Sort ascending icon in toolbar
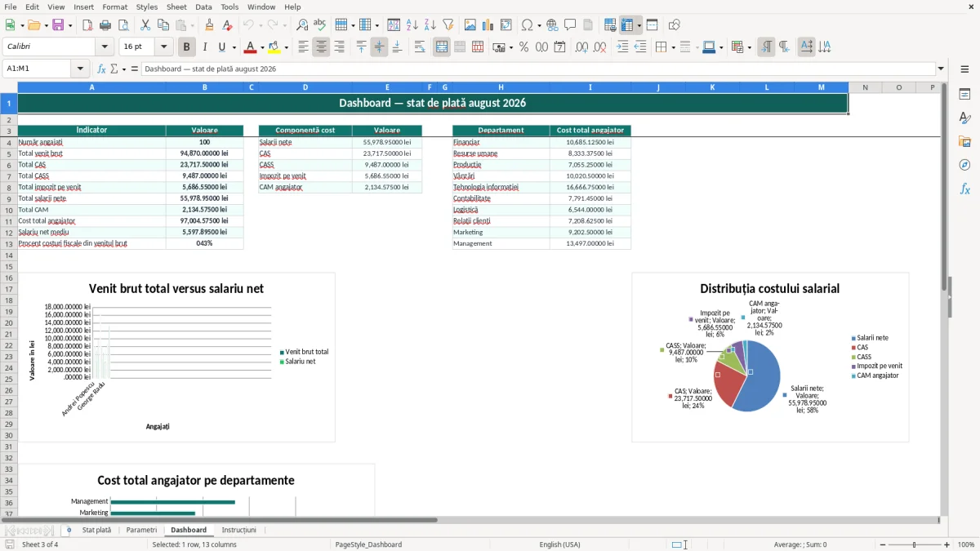Image resolution: width=980 pixels, height=551 pixels. (x=412, y=25)
